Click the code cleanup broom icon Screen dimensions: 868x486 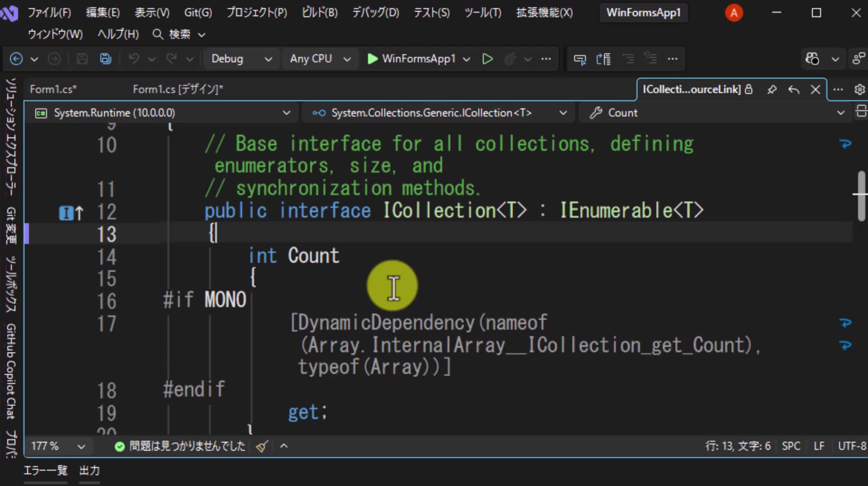262,446
